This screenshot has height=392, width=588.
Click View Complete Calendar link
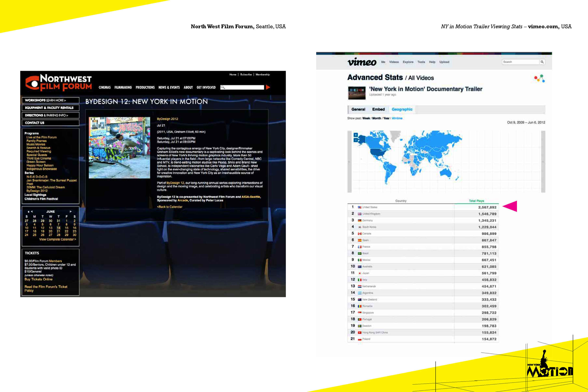point(57,239)
